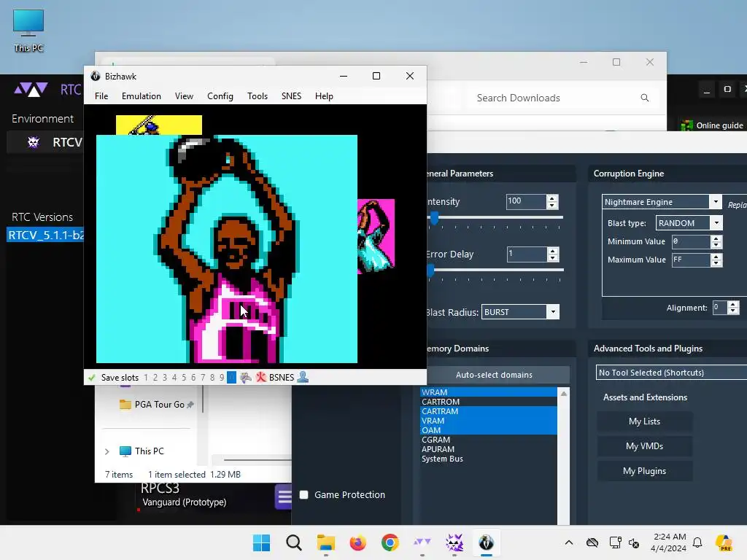Expand This PC in Explorer tree
Screen dimensions: 747x560
(107, 451)
